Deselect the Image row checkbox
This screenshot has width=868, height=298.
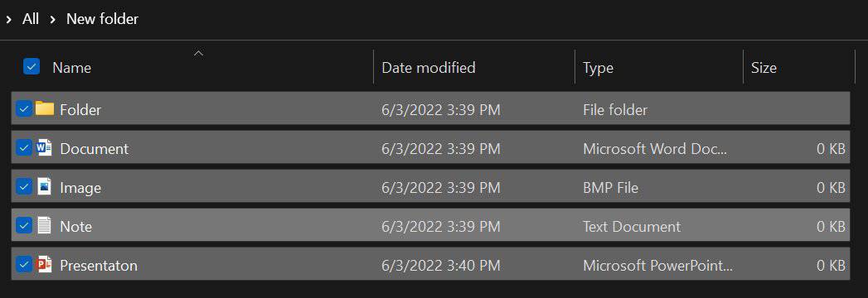point(23,186)
